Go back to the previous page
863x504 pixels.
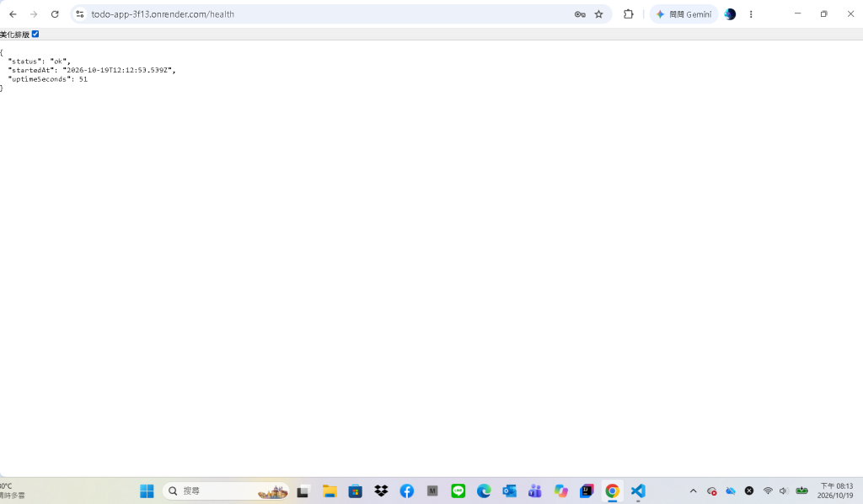pyautogui.click(x=13, y=14)
